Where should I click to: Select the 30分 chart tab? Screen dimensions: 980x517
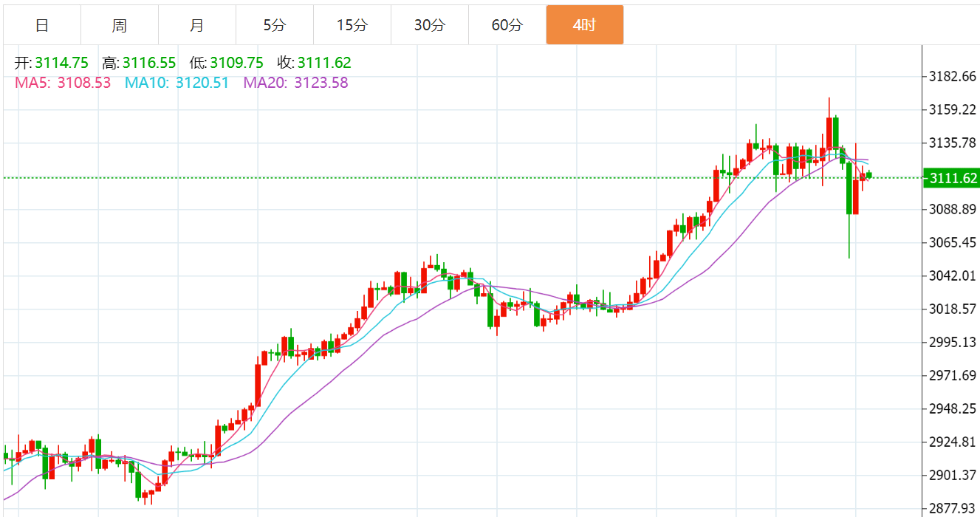(429, 25)
